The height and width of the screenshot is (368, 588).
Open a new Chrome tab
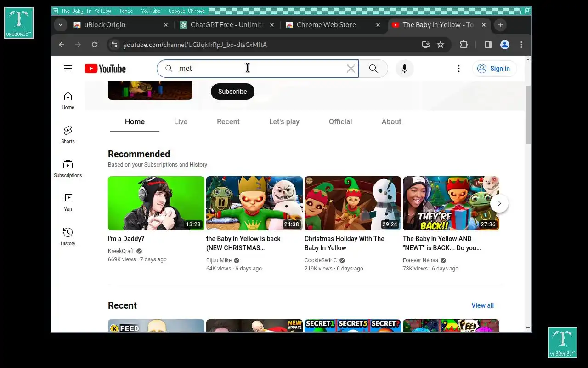(500, 25)
